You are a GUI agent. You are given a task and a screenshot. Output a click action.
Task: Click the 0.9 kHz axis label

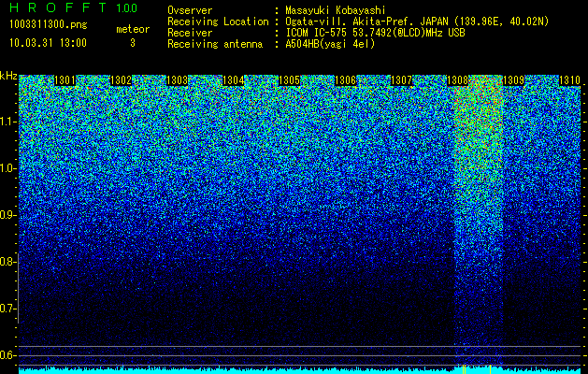[x=7, y=215]
